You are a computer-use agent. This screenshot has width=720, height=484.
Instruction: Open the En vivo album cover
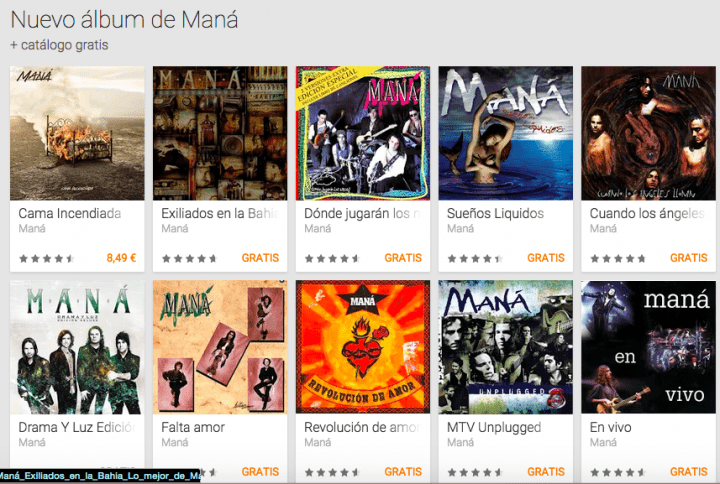(648, 347)
